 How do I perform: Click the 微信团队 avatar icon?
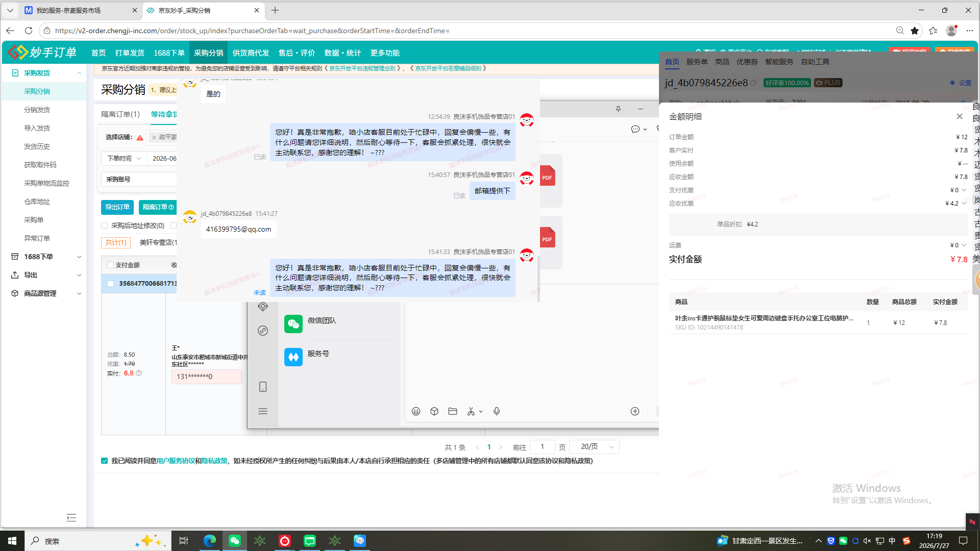click(x=293, y=324)
